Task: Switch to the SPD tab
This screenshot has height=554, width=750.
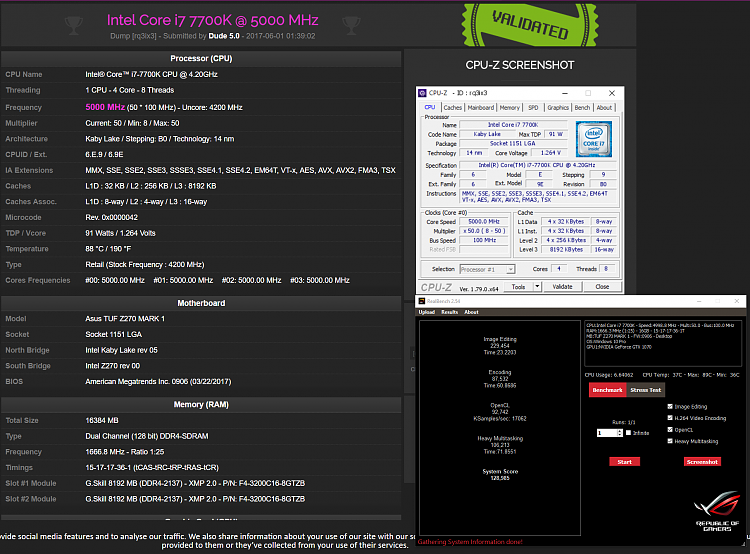Action: click(x=533, y=108)
